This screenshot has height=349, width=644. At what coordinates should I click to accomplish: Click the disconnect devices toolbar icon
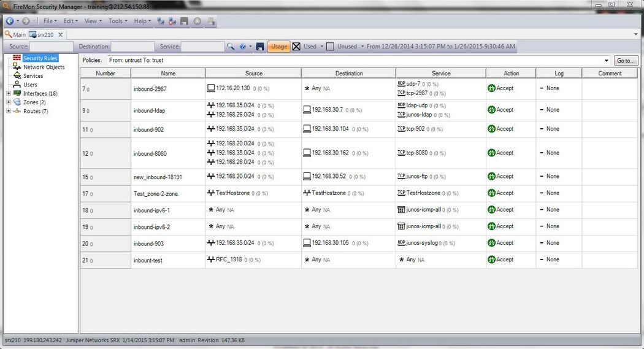point(172,21)
